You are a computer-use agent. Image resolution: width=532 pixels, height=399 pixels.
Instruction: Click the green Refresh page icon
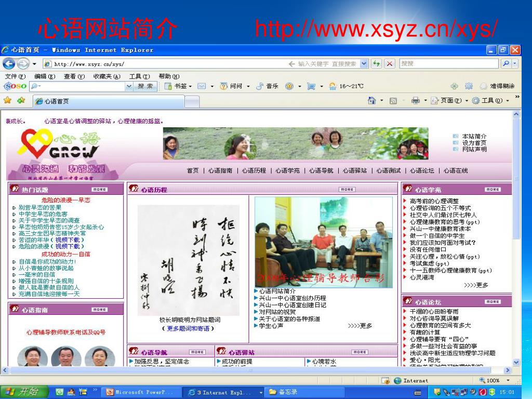pos(376,63)
